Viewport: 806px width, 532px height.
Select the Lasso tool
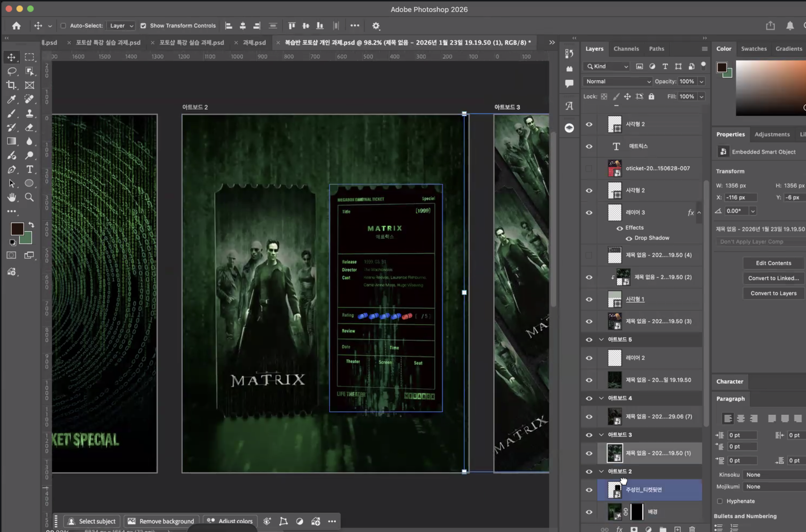pyautogui.click(x=12, y=71)
